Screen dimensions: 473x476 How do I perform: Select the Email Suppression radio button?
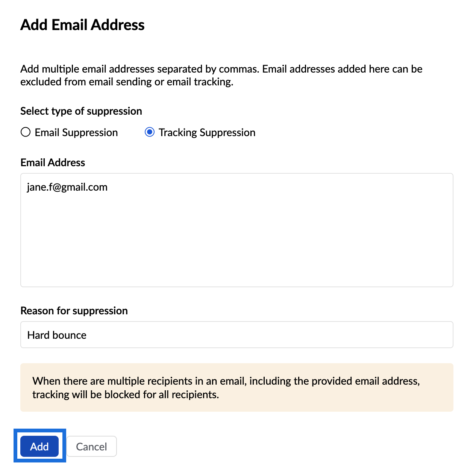[26, 132]
